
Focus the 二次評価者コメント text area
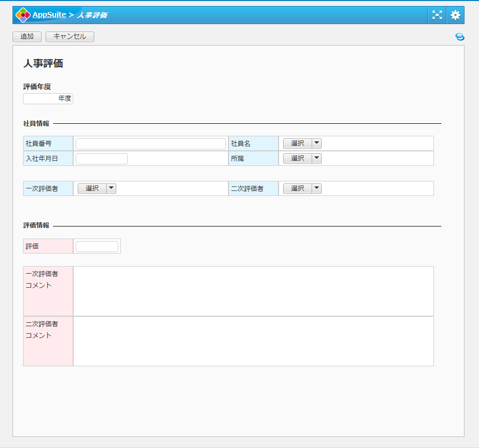[253, 341]
